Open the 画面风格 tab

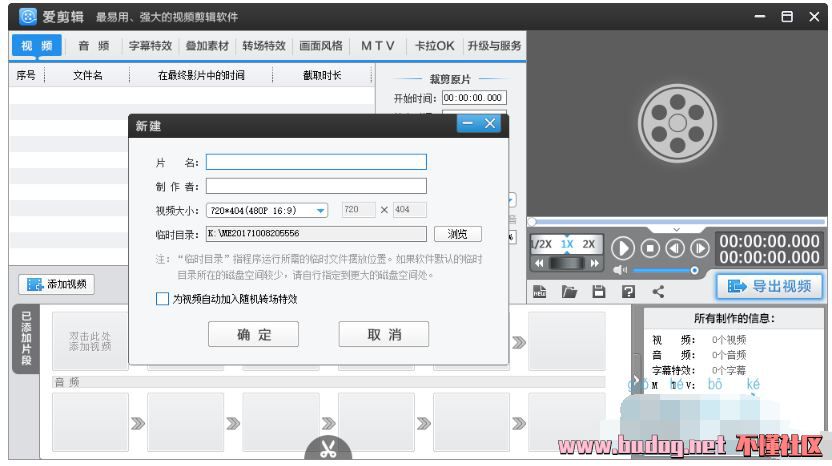(x=320, y=46)
